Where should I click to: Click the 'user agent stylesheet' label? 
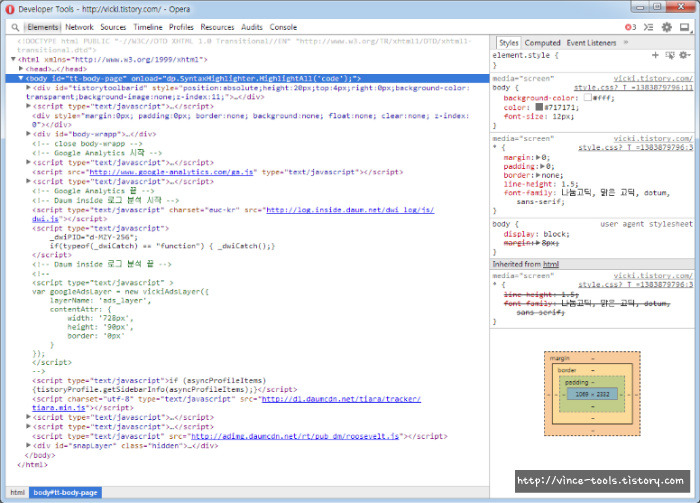pyautogui.click(x=646, y=224)
